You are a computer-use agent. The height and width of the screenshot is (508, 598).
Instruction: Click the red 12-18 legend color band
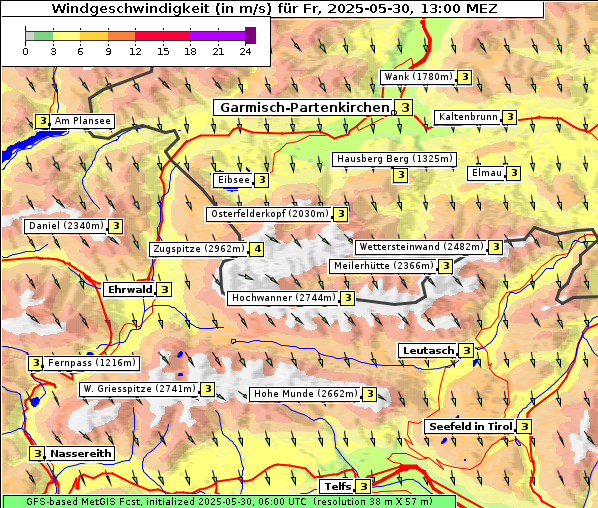162,36
